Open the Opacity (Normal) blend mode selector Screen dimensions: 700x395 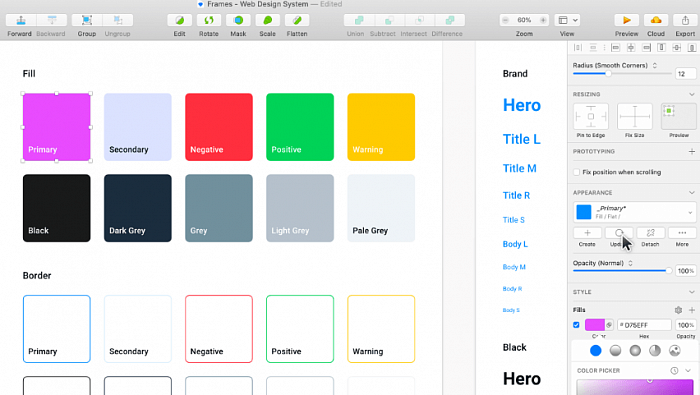tap(630, 263)
